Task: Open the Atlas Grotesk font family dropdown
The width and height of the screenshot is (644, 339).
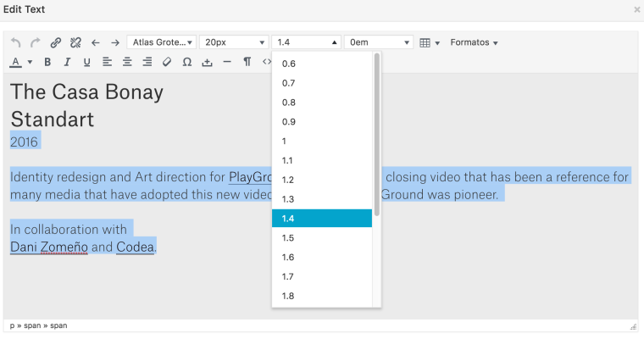Action: 161,42
